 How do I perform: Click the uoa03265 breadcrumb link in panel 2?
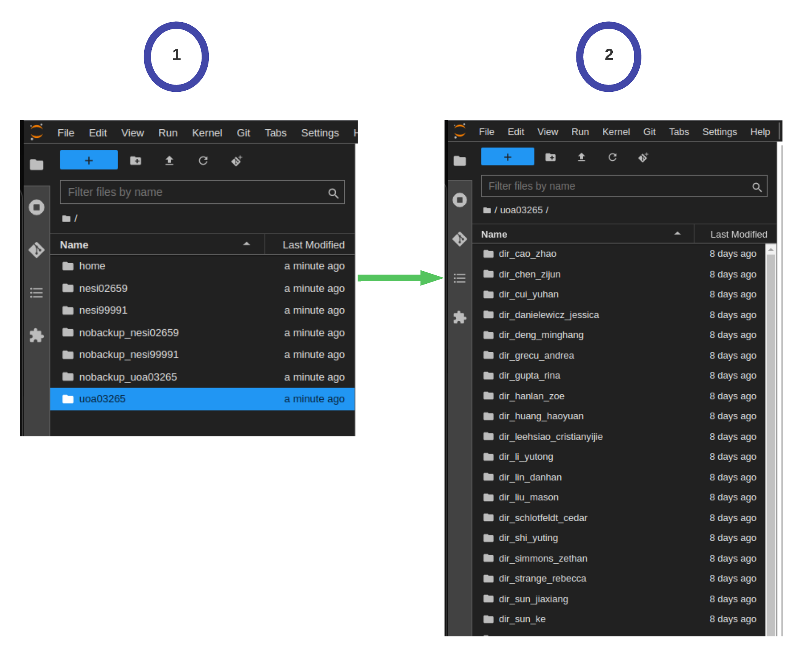click(521, 210)
